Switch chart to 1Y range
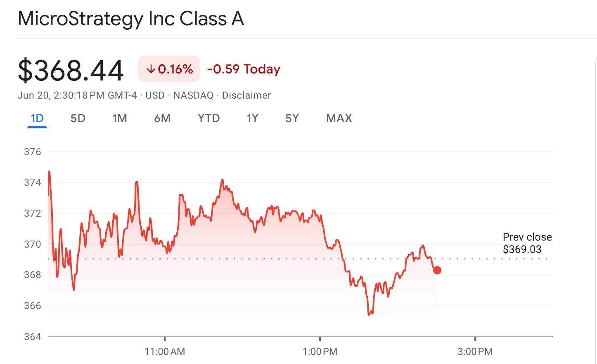Viewport: 597px width, 364px height. point(252,118)
